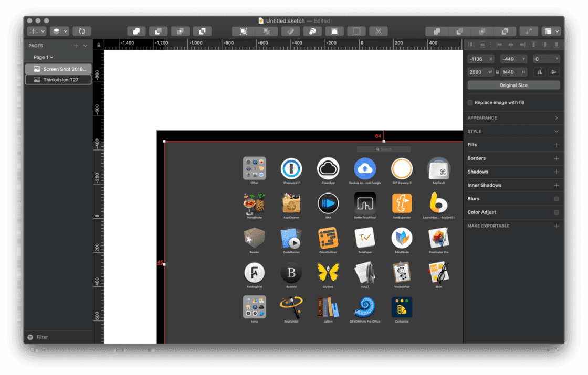
Task: Add a new fill with Fills plus
Action: tap(556, 145)
